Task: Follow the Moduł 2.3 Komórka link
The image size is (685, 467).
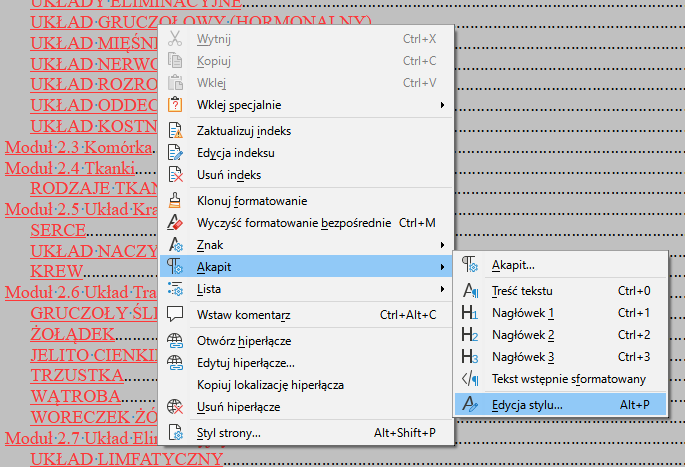Action: 79,147
